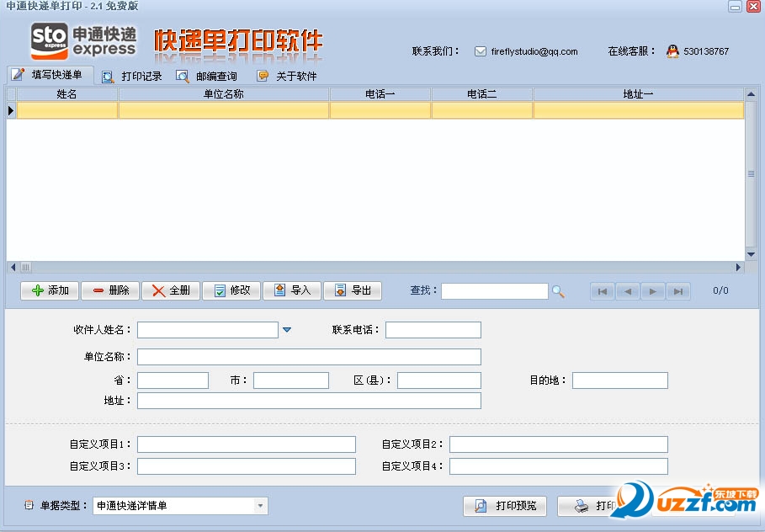Click the 导出 button
This screenshot has width=765, height=532.
(353, 290)
